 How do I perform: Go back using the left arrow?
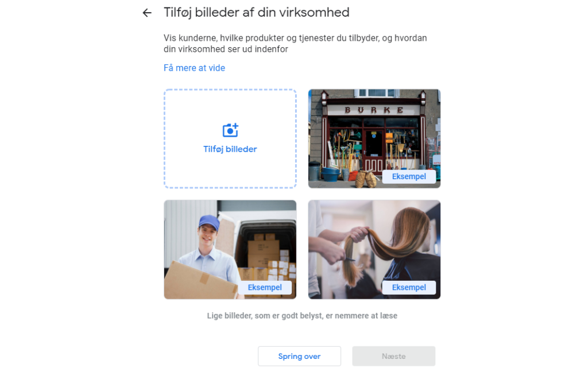(x=147, y=13)
